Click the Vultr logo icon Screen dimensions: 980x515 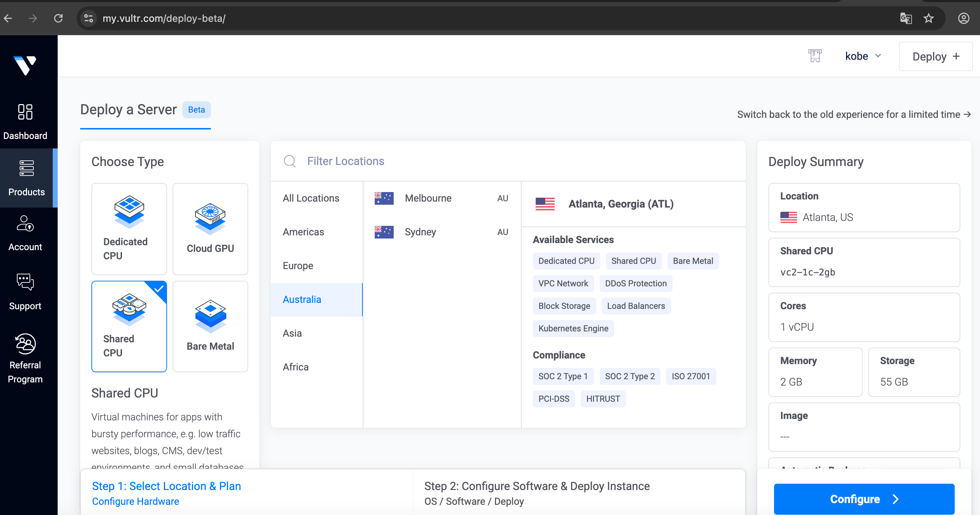pos(25,66)
